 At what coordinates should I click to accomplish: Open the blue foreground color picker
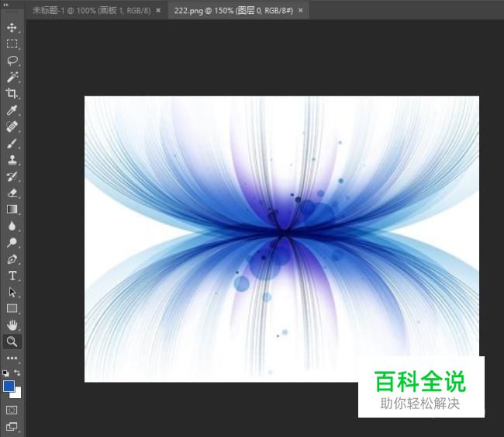[9, 386]
